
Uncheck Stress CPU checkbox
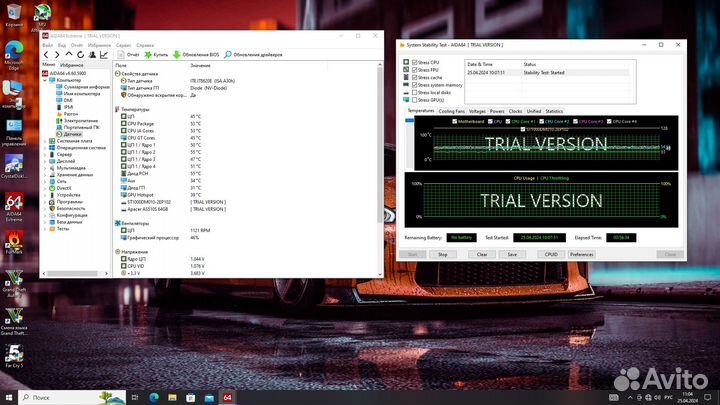click(x=415, y=62)
